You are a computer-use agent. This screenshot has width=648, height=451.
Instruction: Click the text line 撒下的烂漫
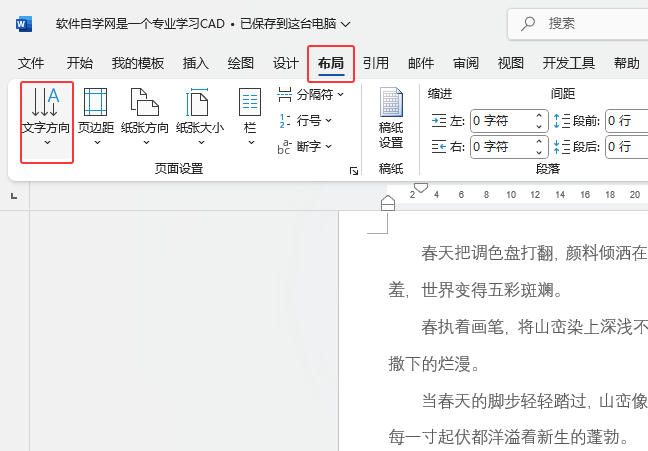(x=434, y=364)
